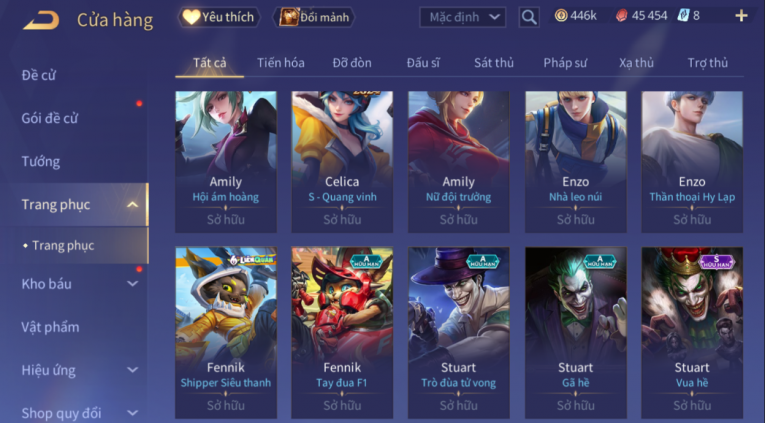Click the red gem currency icon
765x423 pixels.
[622, 16]
